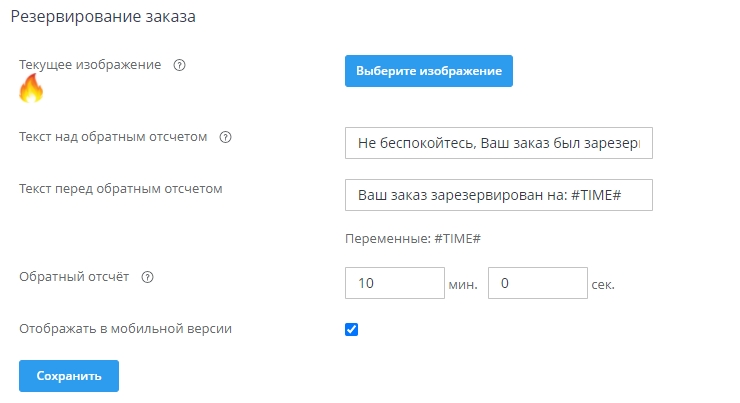Click the minutes field showing 10
740x403 pixels.
pyautogui.click(x=394, y=283)
